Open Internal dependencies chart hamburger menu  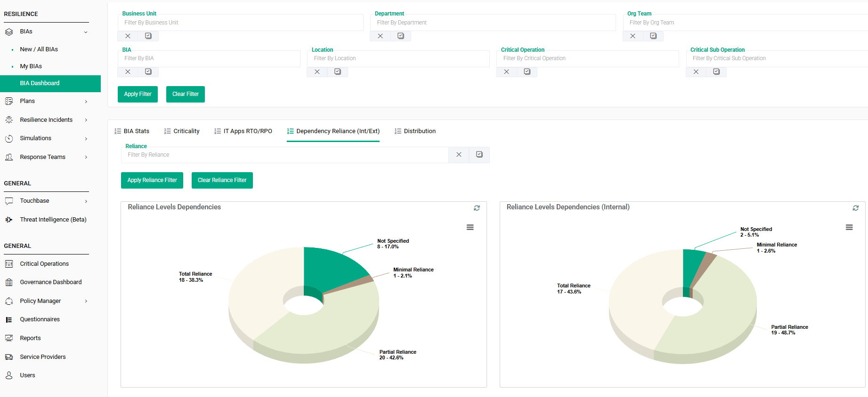tap(849, 227)
